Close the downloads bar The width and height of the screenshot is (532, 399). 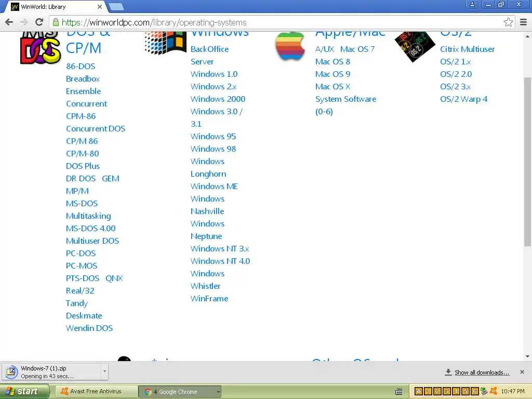tap(522, 372)
